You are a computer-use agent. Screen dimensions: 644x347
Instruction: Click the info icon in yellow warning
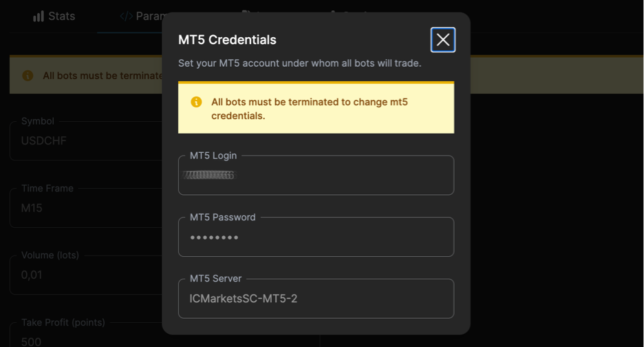[x=196, y=101]
